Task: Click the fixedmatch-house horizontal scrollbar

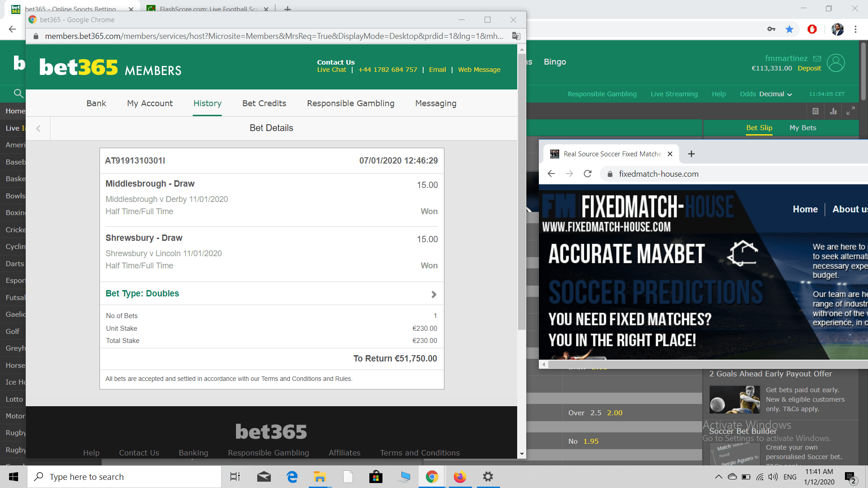Action: [708, 364]
